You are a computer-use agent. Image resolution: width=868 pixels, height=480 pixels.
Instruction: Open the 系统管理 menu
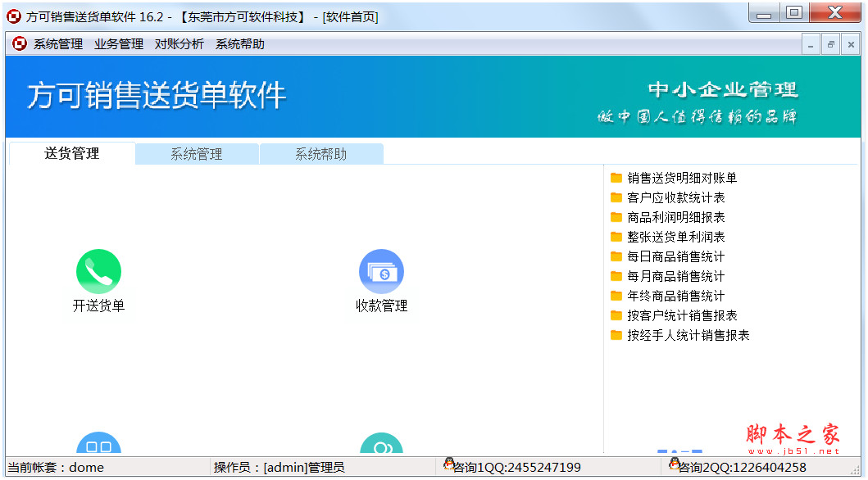click(x=58, y=44)
